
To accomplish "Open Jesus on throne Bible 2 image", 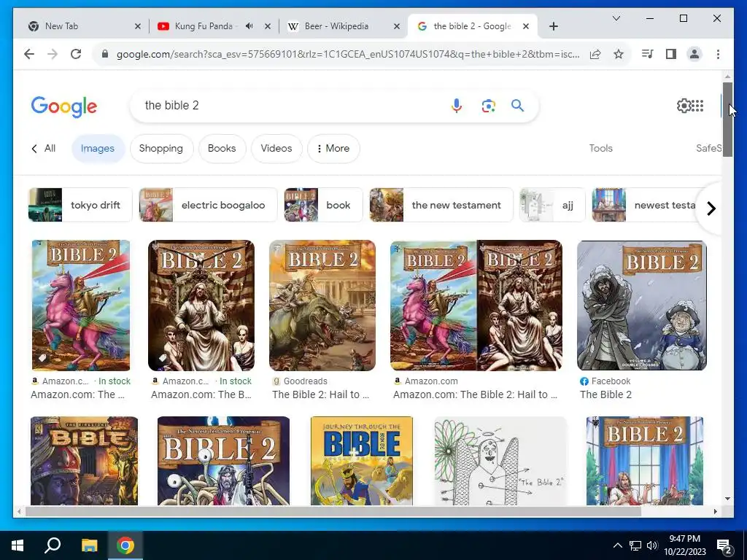I will (201, 306).
